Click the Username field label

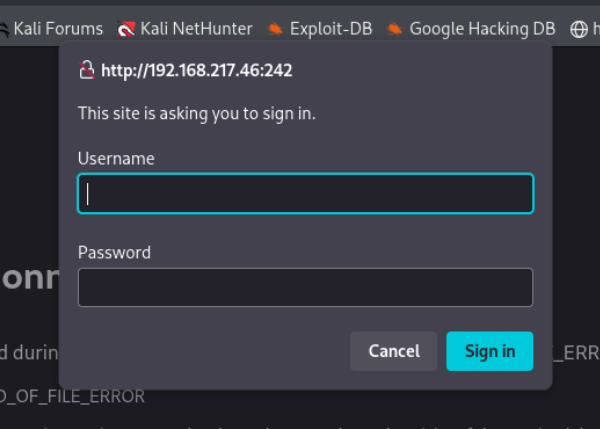coord(116,158)
